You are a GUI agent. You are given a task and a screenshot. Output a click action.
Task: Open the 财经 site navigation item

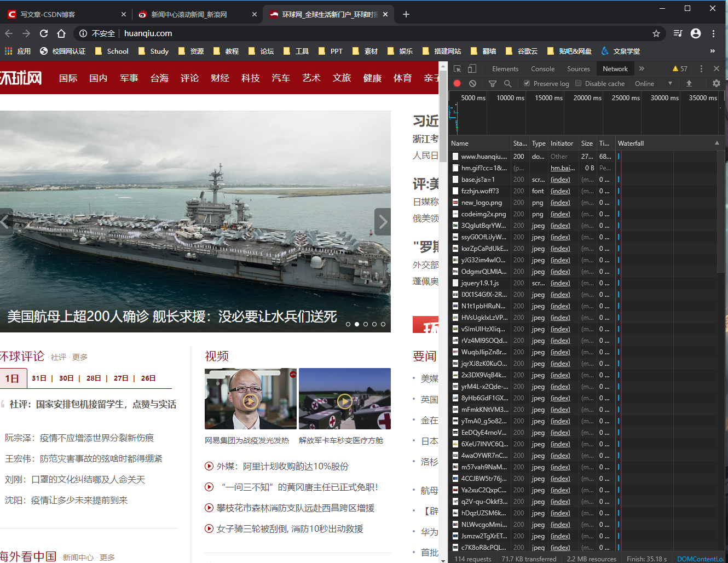pos(220,78)
